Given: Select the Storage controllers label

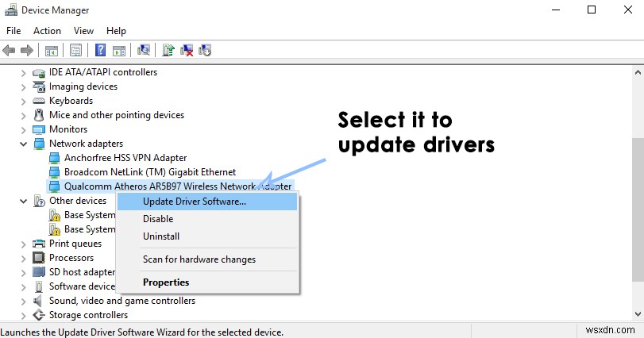Looking at the screenshot, I should pyautogui.click(x=88, y=315).
